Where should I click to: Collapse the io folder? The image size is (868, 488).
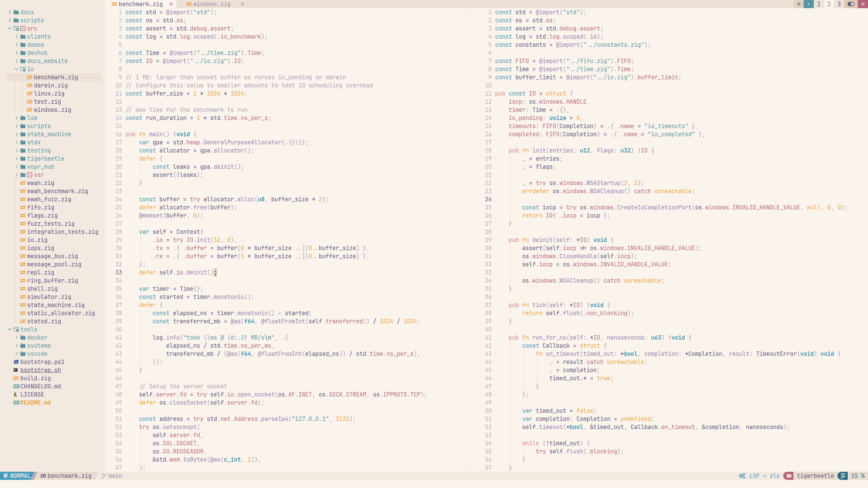click(x=17, y=69)
